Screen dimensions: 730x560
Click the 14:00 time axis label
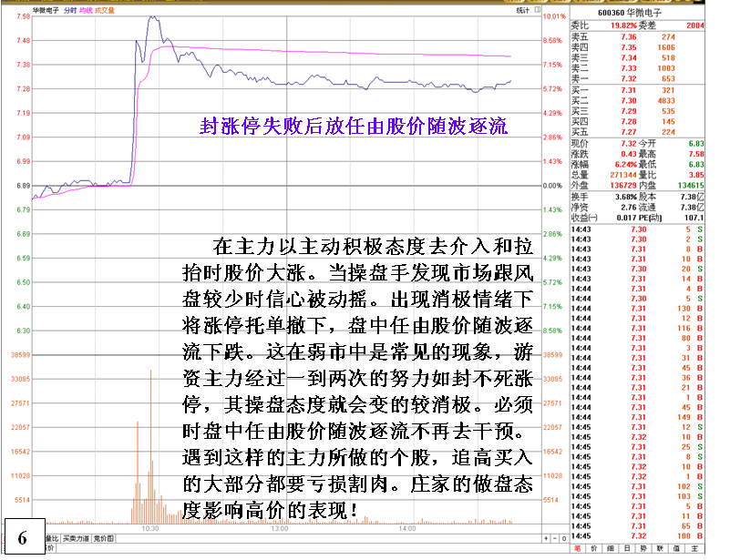coord(406,529)
